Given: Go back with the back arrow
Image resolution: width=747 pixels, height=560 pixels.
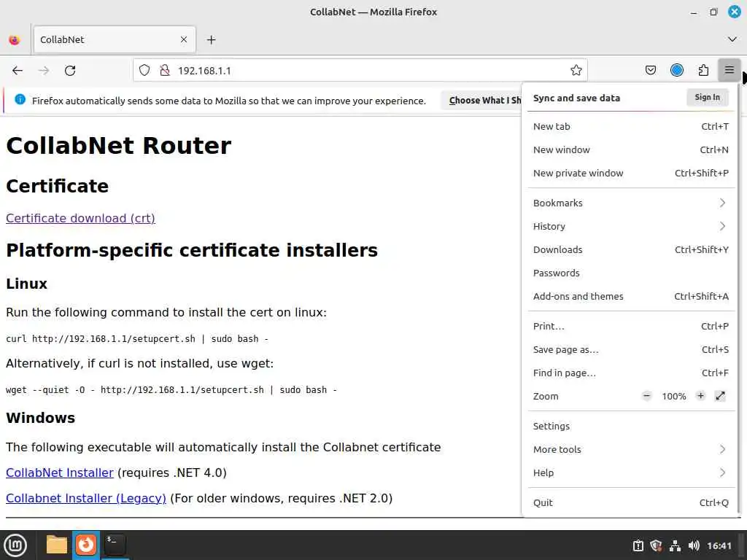Looking at the screenshot, I should pos(18,71).
